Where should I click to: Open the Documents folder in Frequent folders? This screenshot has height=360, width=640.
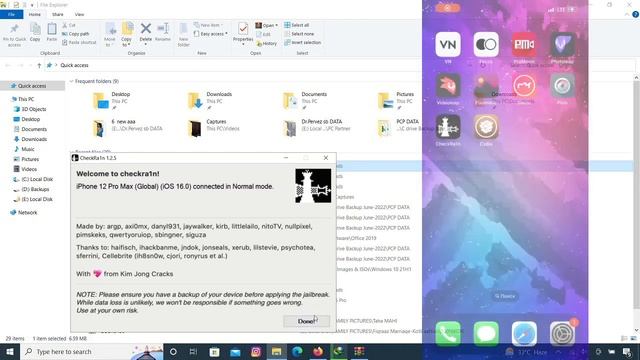pos(305,100)
